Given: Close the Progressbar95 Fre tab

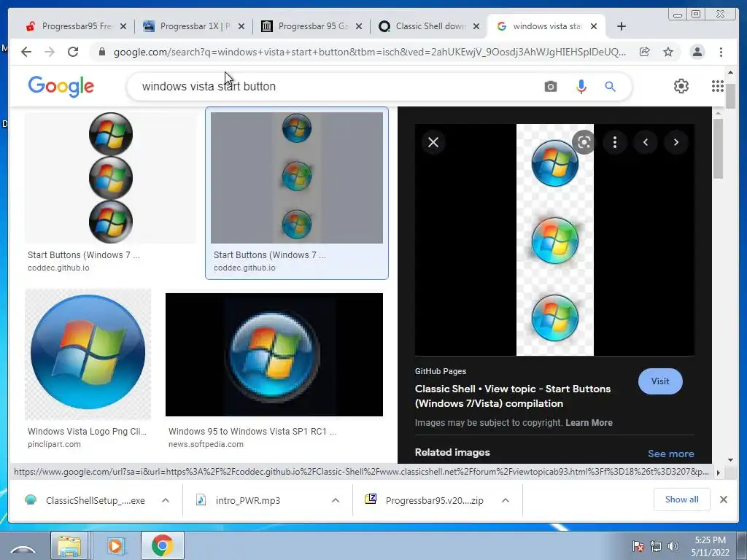Looking at the screenshot, I should pyautogui.click(x=123, y=27).
